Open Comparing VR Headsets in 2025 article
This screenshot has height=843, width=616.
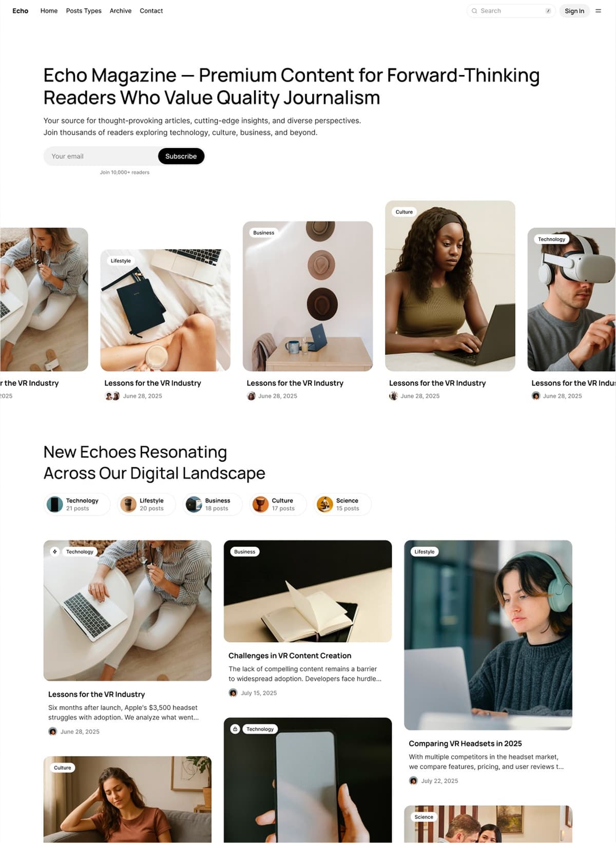point(465,743)
